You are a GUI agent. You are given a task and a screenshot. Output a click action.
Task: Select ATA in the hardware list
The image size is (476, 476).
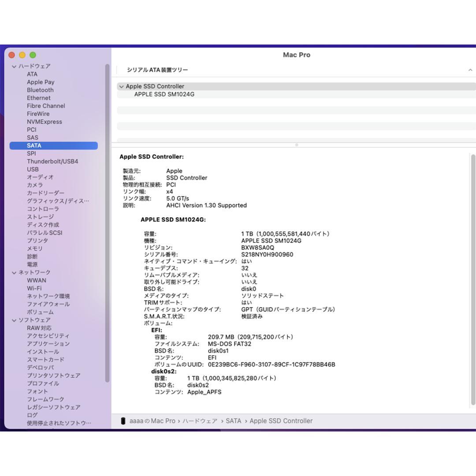coord(32,74)
